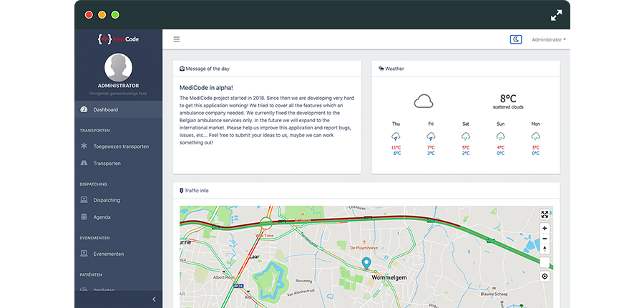Click the 'Dringende geneeskundige hulp' subtitle
644x308 pixels.
pos(118,94)
